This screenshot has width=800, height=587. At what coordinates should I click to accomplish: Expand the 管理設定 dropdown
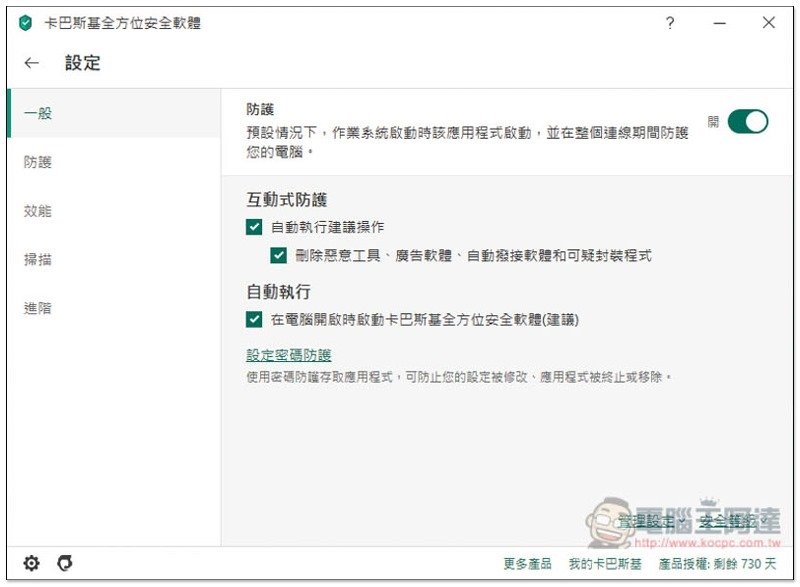(652, 521)
